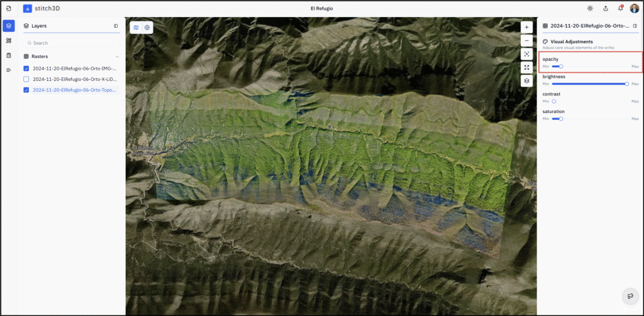The image size is (644, 316).
Task: Click the zoom out minus button
Action: pyautogui.click(x=526, y=41)
